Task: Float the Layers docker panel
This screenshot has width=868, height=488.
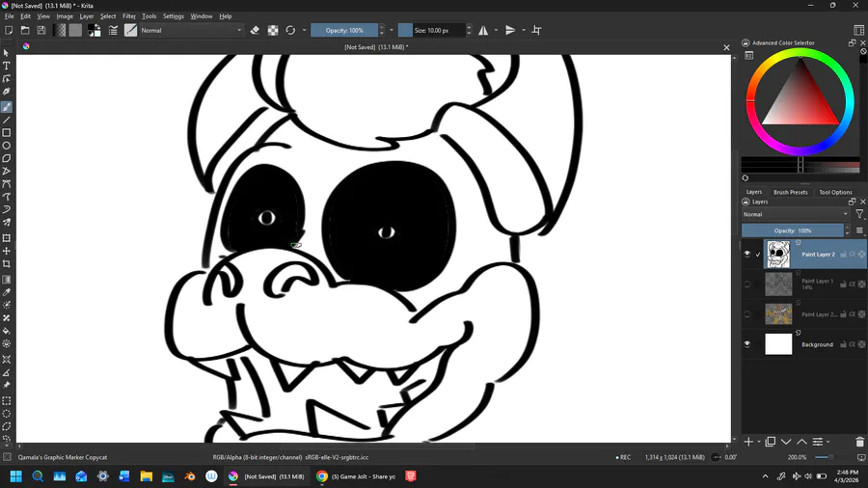Action: 852,202
